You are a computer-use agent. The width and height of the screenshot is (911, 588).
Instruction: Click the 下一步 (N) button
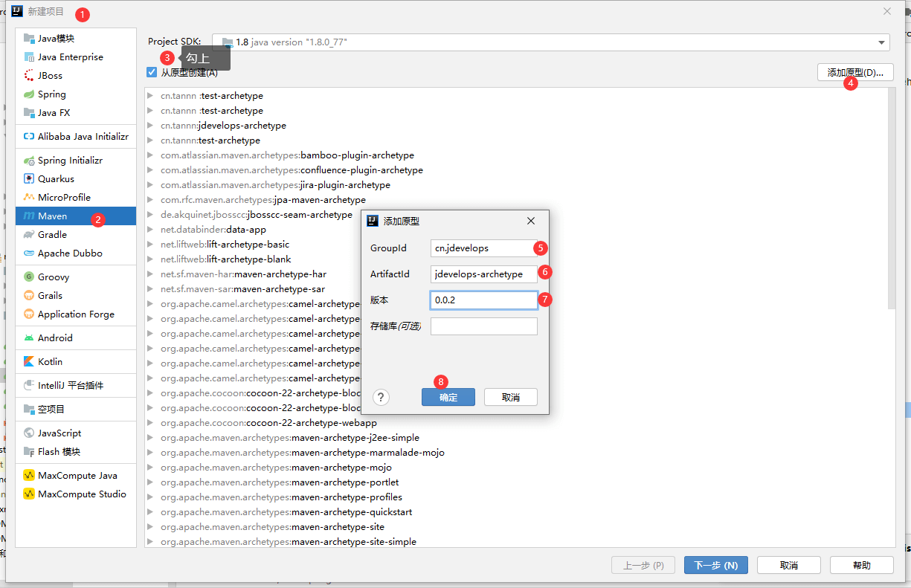point(716,565)
